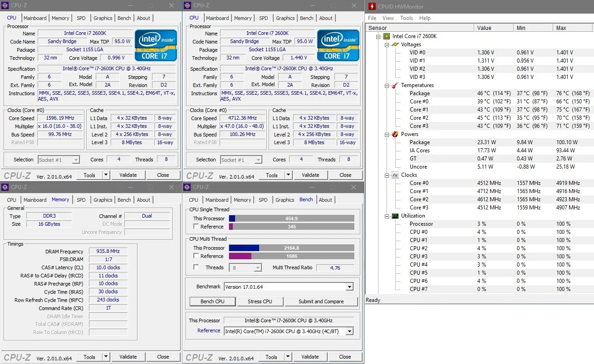The width and height of the screenshot is (594, 364).
Task: Click the Voltages lightning icon in HWMonitor
Action: coord(395,44)
